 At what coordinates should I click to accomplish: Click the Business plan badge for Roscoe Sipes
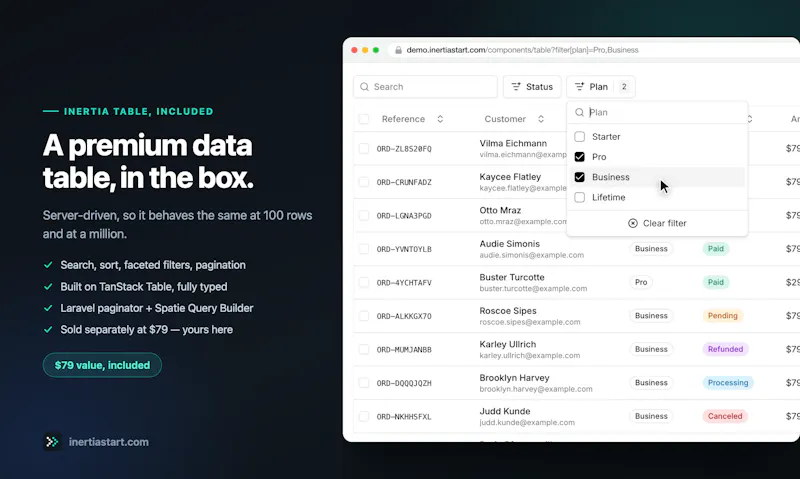click(651, 316)
